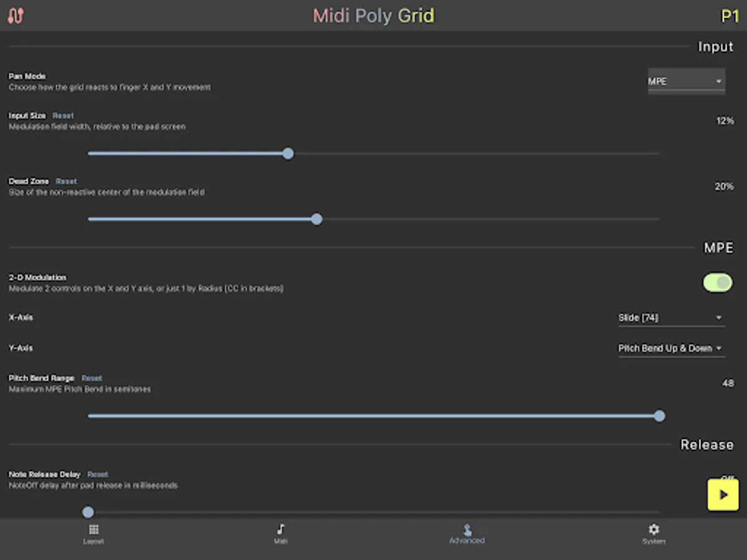Tap the yellow play button
Image resolution: width=747 pixels, height=560 pixels.
point(723,495)
